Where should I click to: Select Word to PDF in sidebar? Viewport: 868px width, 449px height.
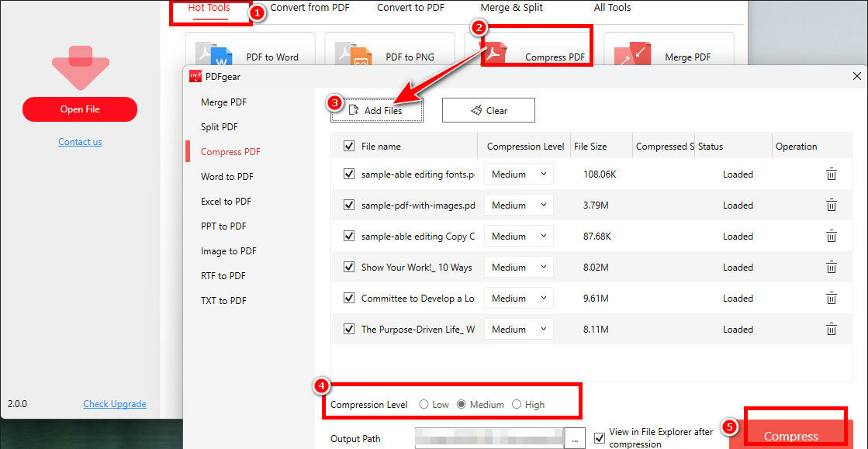[227, 177]
